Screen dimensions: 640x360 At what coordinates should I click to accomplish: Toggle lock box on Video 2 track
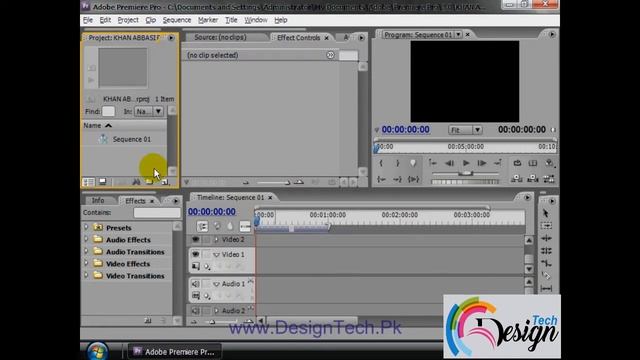pos(207,240)
